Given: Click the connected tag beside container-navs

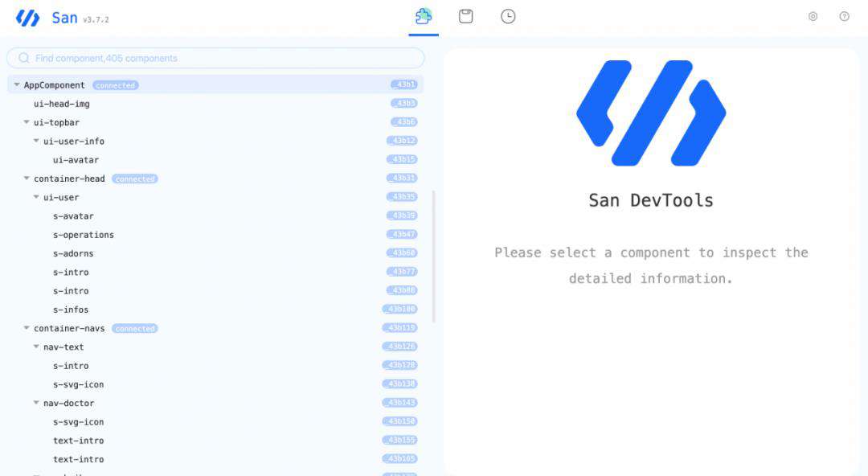Looking at the screenshot, I should pyautogui.click(x=135, y=329).
